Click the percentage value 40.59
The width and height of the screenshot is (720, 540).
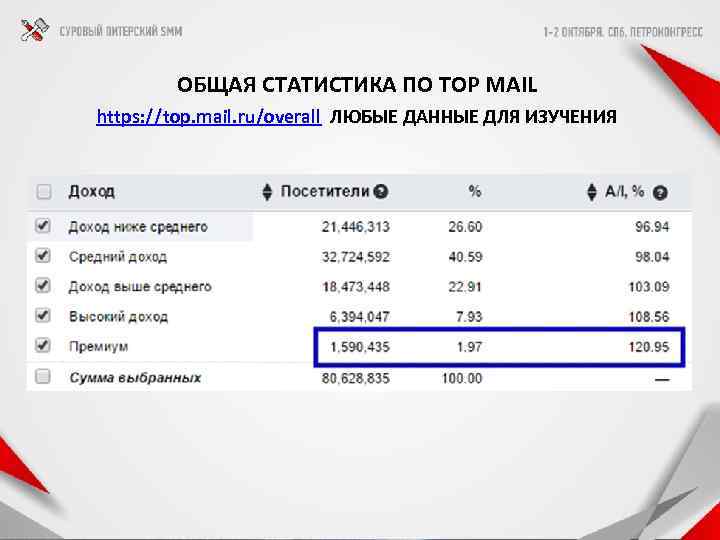pos(465,257)
